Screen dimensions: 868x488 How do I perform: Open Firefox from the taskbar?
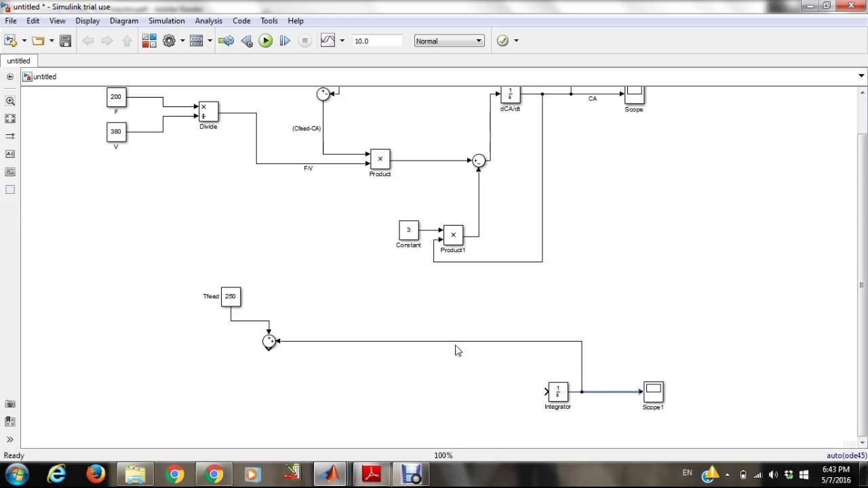(95, 474)
